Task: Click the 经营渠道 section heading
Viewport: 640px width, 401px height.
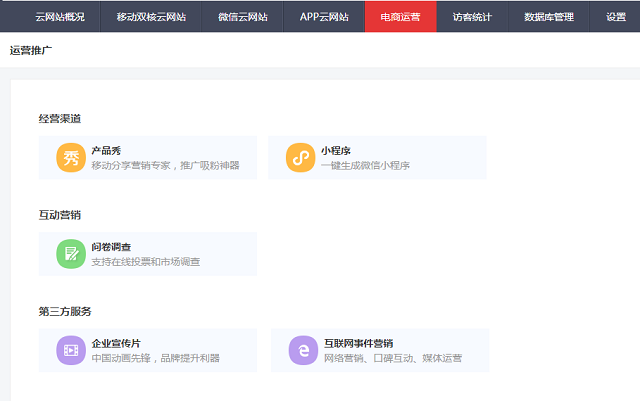Action: coord(60,119)
